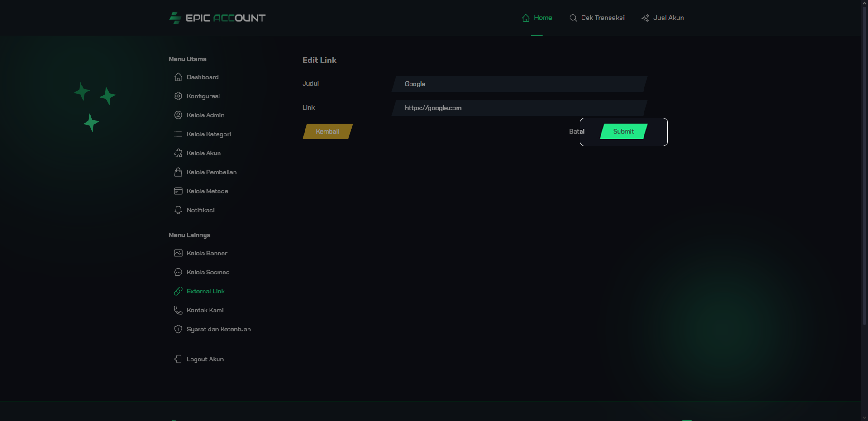Navigate to Kelola Akun
The width and height of the screenshot is (868, 421).
coord(198,153)
